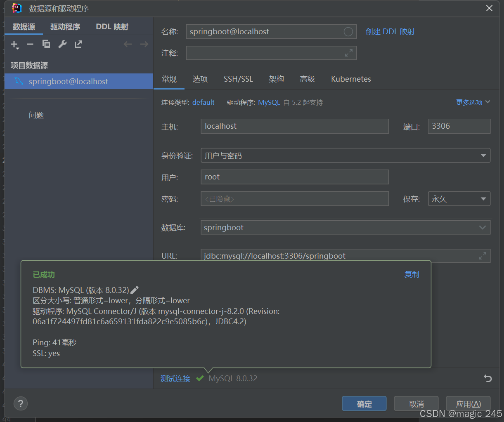
Task: Choose color circle in name field
Action: (x=348, y=32)
